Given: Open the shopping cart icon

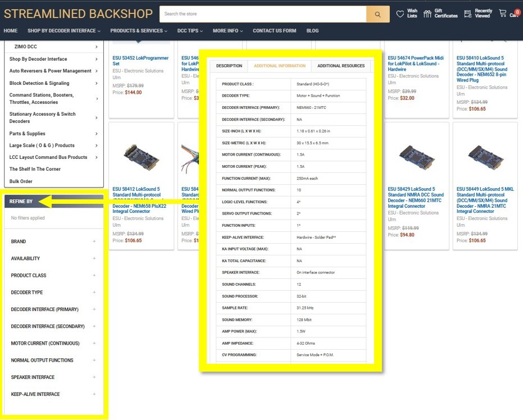Looking at the screenshot, I should pyautogui.click(x=503, y=13).
